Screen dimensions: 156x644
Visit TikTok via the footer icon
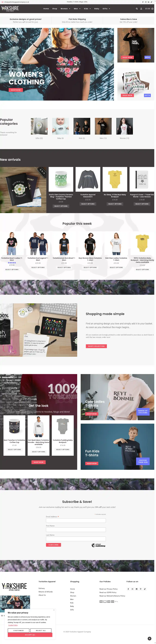click(x=145, y=589)
